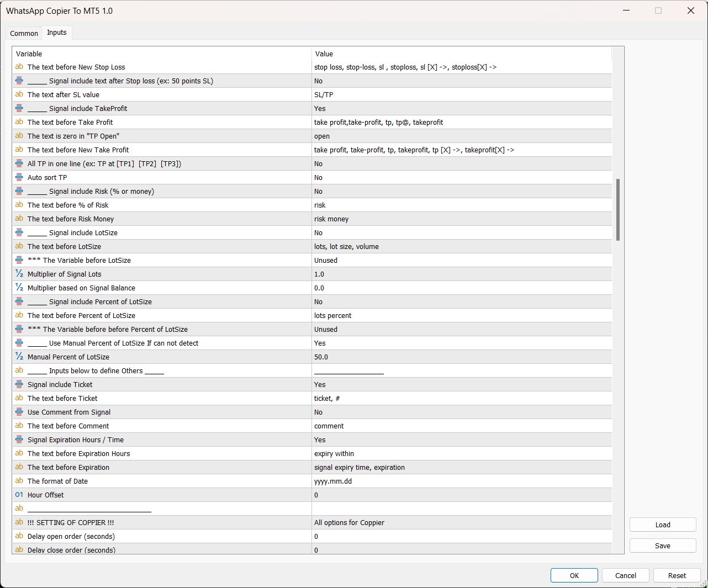Select the 'expiry within' value cell

pyautogui.click(x=462, y=453)
